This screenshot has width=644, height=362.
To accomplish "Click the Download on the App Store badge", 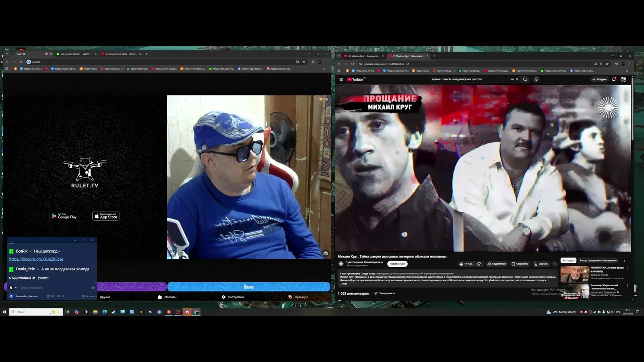I will tap(106, 216).
